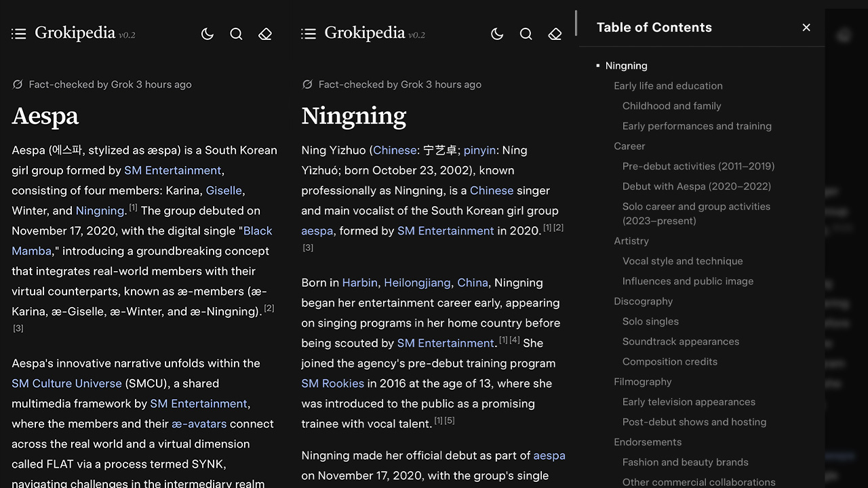Open the hamburger menu on Aespa page
868x488 pixels.
click(19, 34)
